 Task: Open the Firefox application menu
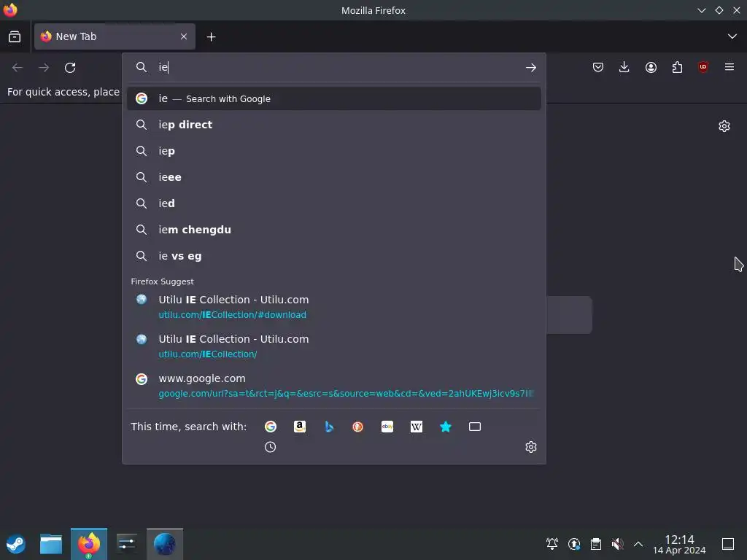pyautogui.click(x=729, y=67)
